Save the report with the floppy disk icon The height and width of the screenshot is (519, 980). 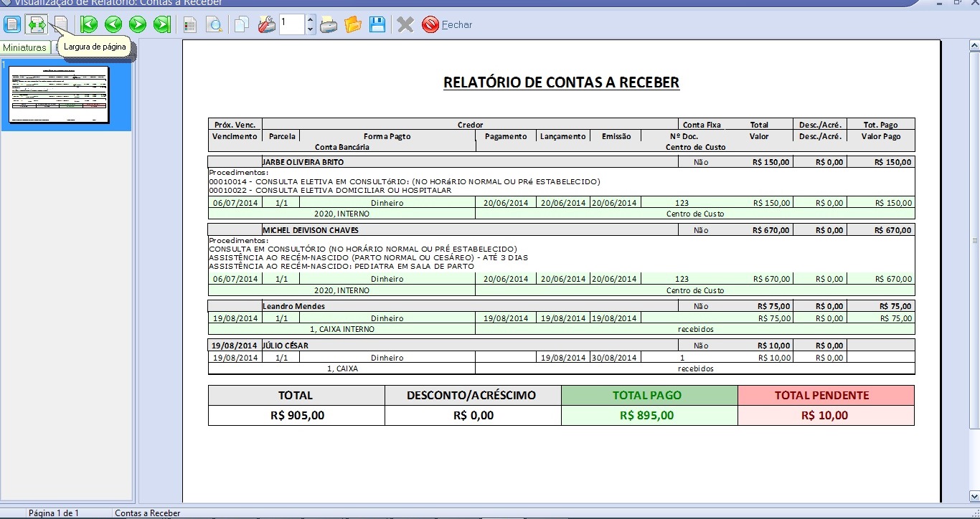click(x=377, y=25)
